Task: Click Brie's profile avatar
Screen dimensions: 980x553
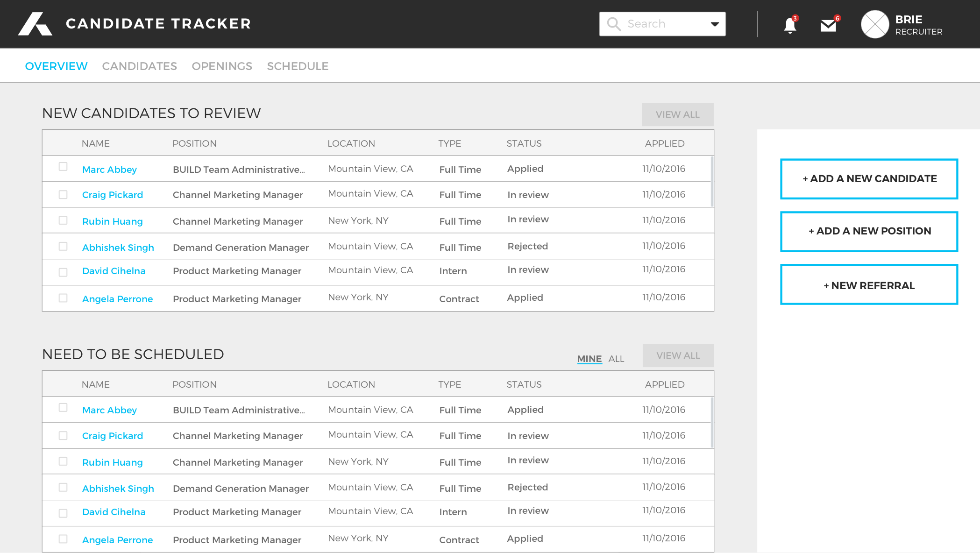Action: coord(875,24)
